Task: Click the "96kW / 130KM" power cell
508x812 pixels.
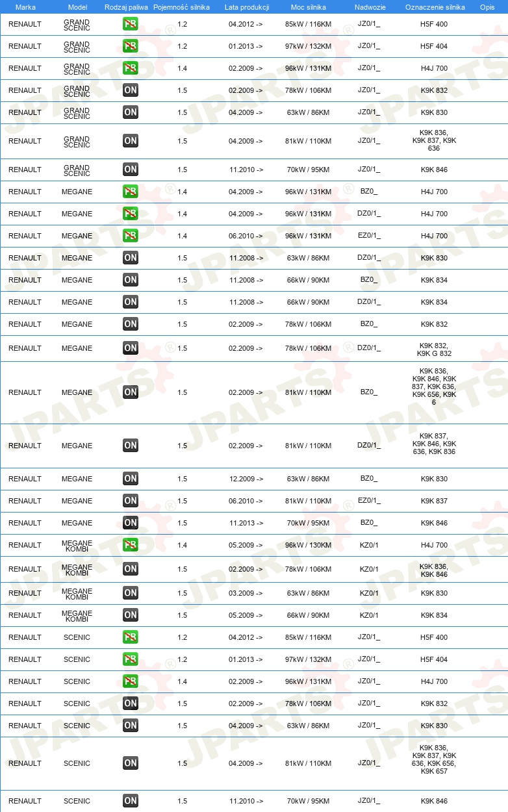Action: (x=309, y=545)
